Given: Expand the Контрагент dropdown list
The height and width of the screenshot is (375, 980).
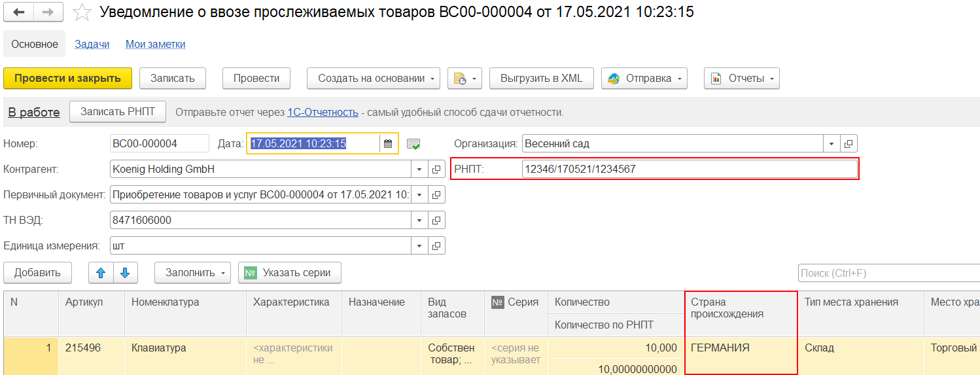Looking at the screenshot, I should coord(419,170).
